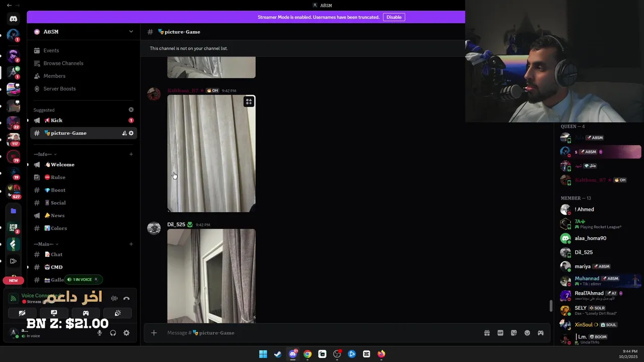Focus the Message #picture-Game input field
This screenshot has height=362, width=644.
[x=322, y=333]
